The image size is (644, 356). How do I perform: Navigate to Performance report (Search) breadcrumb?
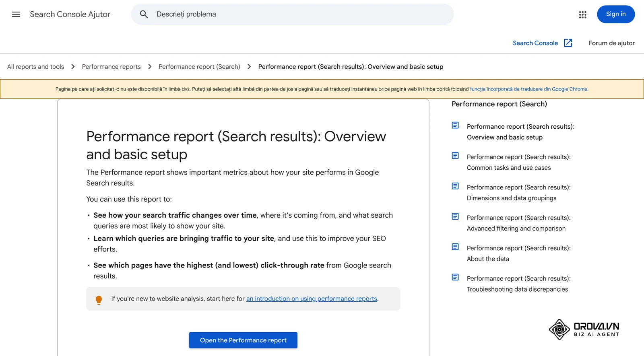(199, 67)
